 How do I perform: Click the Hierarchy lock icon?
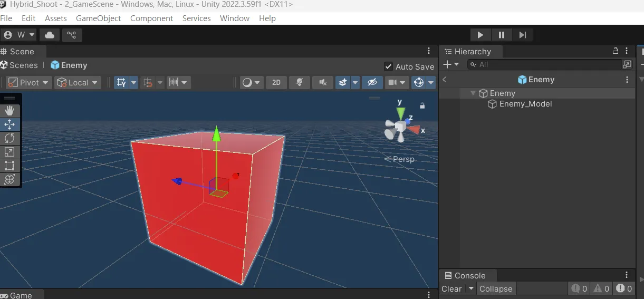point(615,51)
